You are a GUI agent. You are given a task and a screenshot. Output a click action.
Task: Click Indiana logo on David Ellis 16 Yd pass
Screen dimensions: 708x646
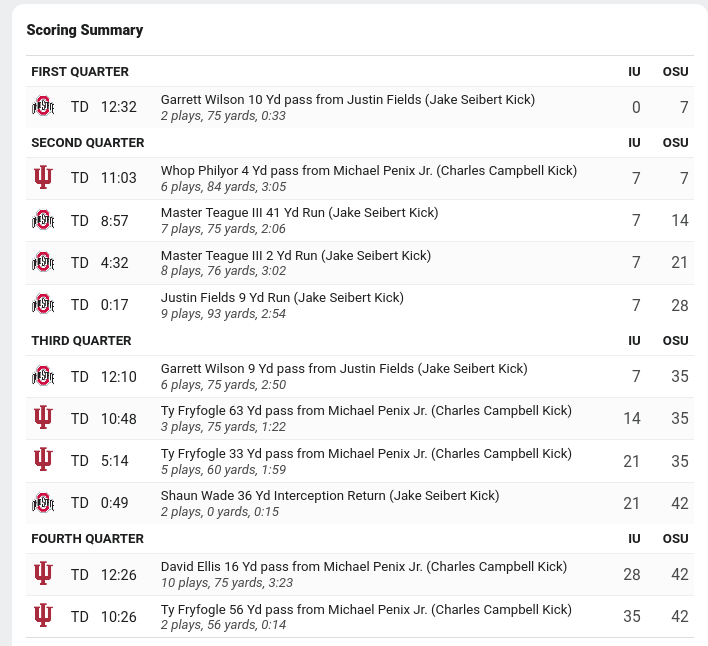(x=43, y=574)
